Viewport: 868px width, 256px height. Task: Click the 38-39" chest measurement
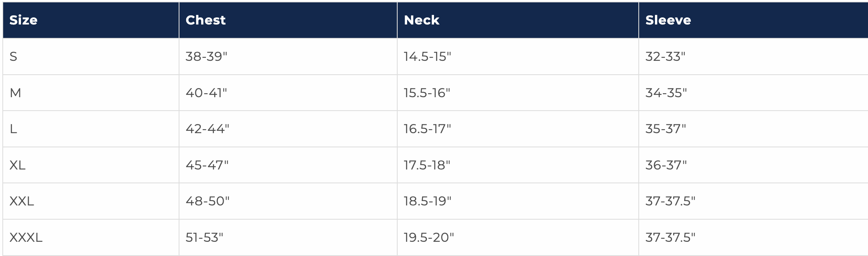(206, 56)
